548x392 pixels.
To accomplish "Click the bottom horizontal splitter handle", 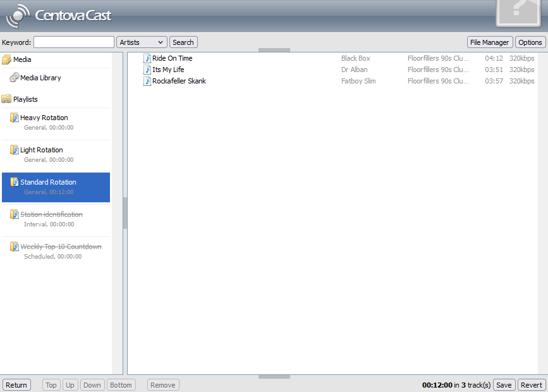I will pos(274,377).
